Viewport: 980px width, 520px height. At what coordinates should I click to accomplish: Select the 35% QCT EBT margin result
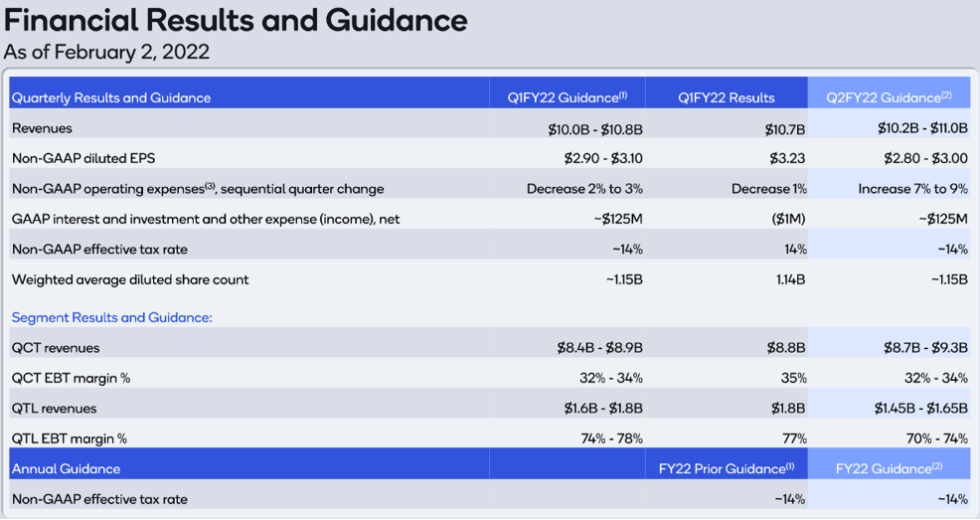(793, 378)
